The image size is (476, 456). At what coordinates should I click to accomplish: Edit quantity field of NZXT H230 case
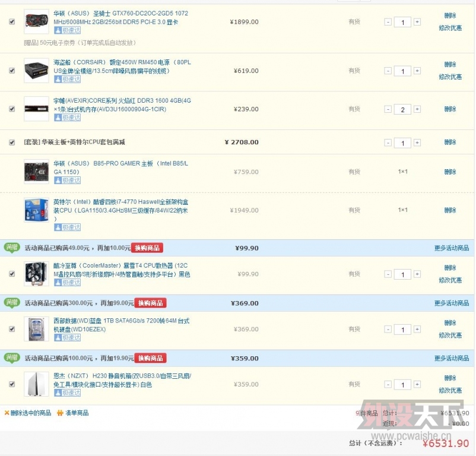[x=402, y=385]
